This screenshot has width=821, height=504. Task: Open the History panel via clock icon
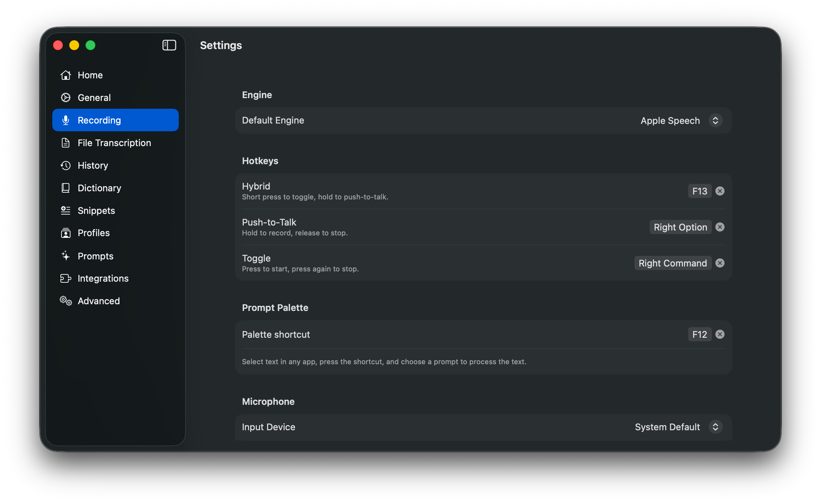click(x=66, y=165)
